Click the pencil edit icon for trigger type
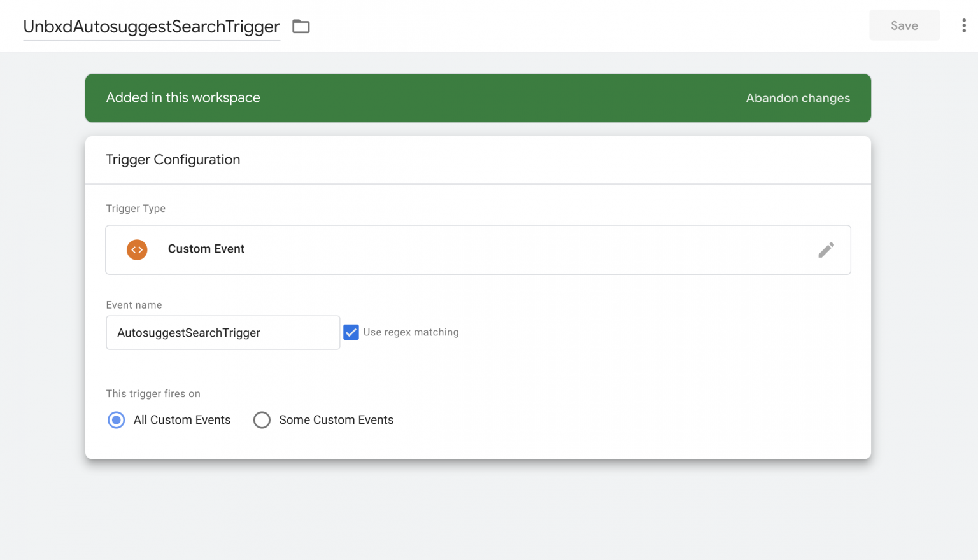This screenshot has width=978, height=560. [x=826, y=249]
